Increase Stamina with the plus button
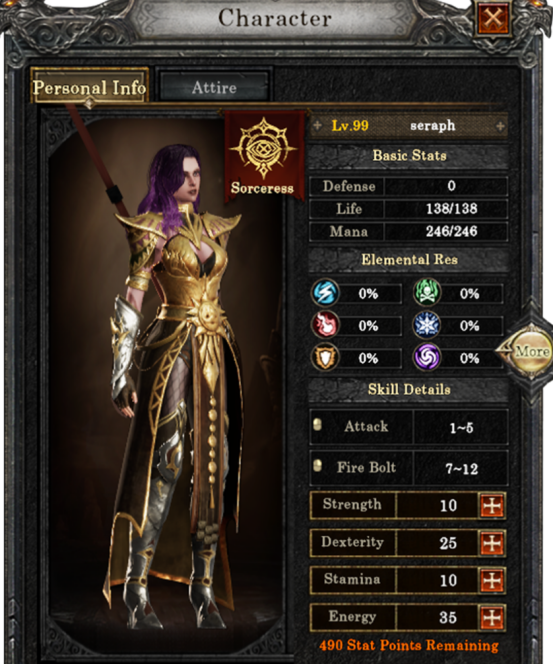The image size is (554, 664). coord(492,580)
